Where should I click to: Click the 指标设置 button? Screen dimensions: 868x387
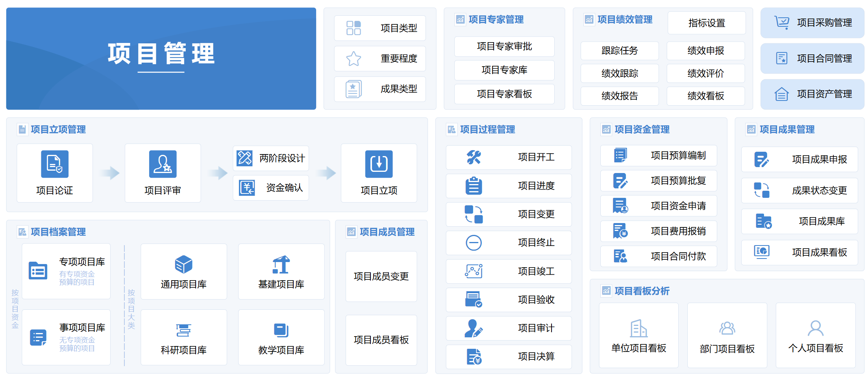pos(707,23)
